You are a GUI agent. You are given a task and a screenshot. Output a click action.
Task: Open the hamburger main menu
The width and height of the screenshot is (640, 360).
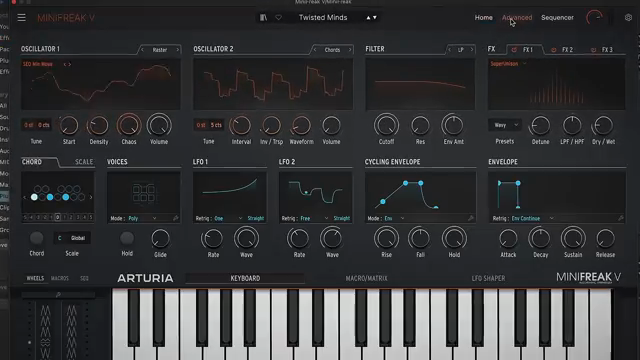22,18
